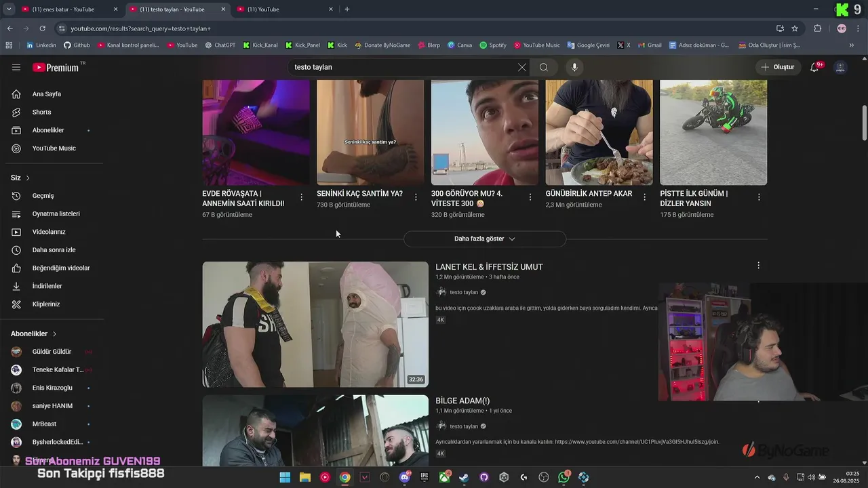Open Enis Kirazoglu channel subscription
The image size is (868, 488).
(x=52, y=388)
